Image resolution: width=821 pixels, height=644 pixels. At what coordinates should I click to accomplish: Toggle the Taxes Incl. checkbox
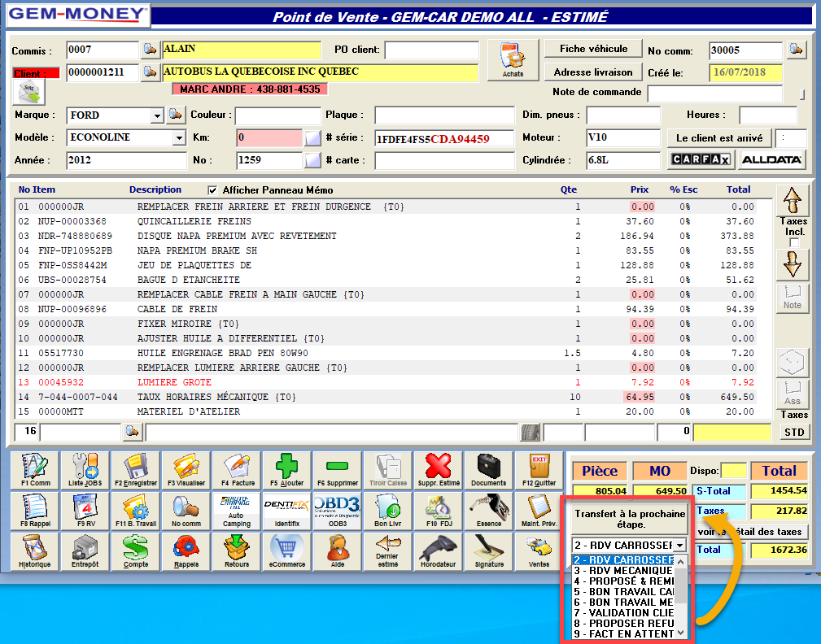coord(794,243)
